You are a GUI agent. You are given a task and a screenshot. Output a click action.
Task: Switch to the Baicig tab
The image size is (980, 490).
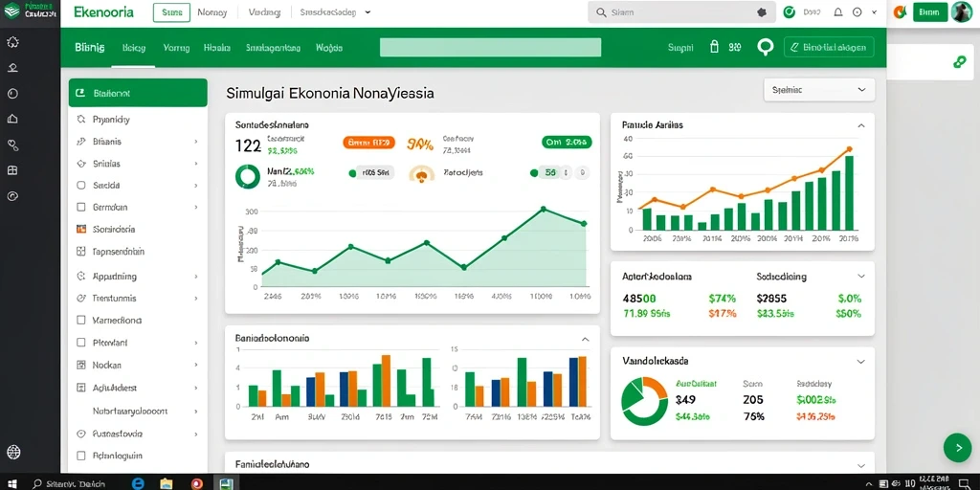click(x=134, y=48)
